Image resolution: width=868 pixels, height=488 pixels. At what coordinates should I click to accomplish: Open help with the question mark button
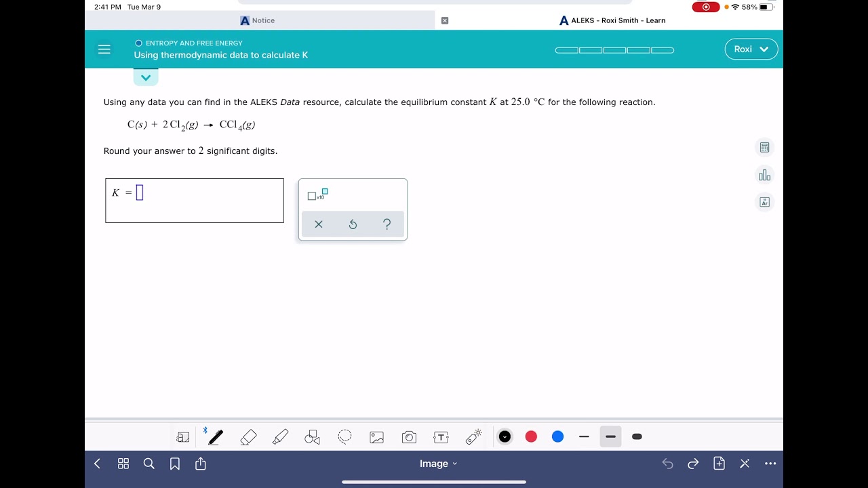pyautogui.click(x=387, y=224)
